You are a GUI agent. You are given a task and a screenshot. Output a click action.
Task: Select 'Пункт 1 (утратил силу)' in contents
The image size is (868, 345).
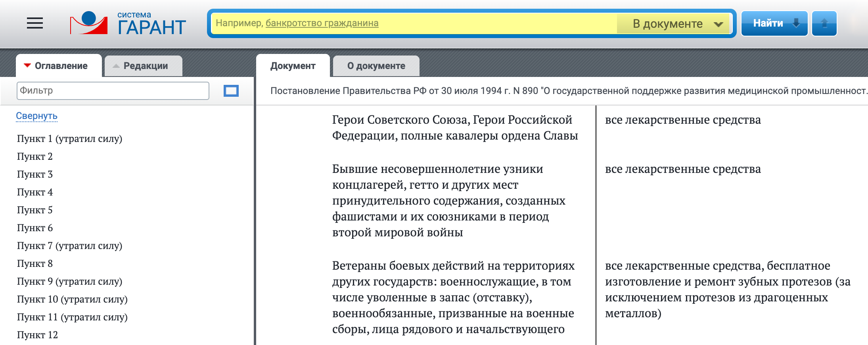(x=69, y=139)
